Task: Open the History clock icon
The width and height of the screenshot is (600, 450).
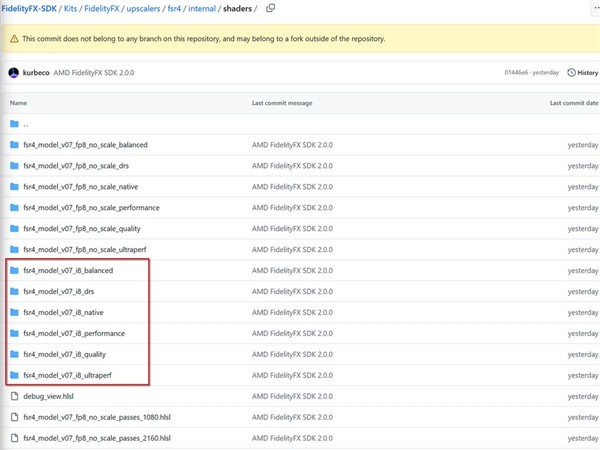Action: click(571, 72)
